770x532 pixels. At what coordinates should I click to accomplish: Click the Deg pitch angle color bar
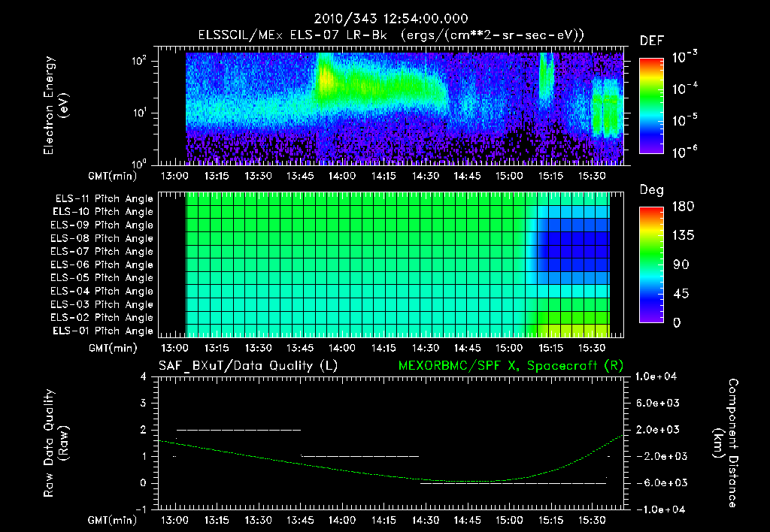[651, 264]
